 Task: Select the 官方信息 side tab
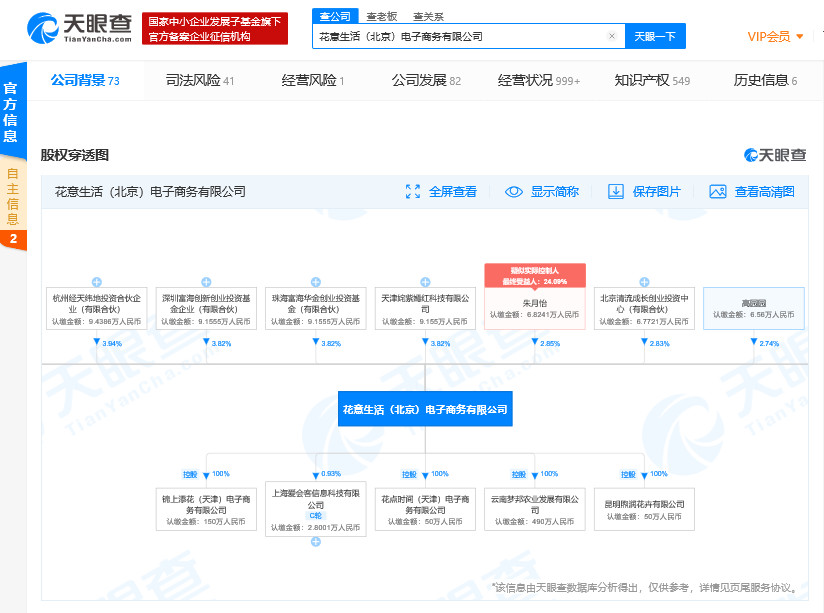[x=11, y=111]
